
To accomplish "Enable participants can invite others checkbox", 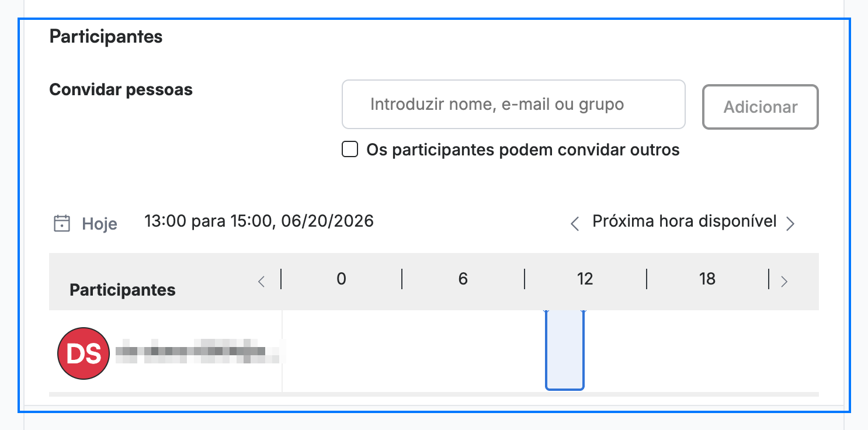I will (350, 150).
